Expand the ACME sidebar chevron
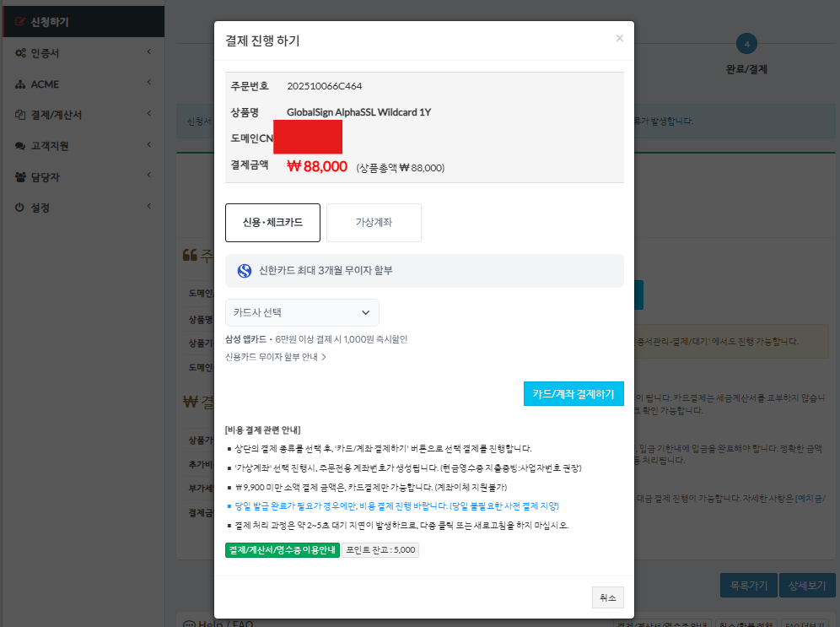The width and height of the screenshot is (840, 627). 149,82
